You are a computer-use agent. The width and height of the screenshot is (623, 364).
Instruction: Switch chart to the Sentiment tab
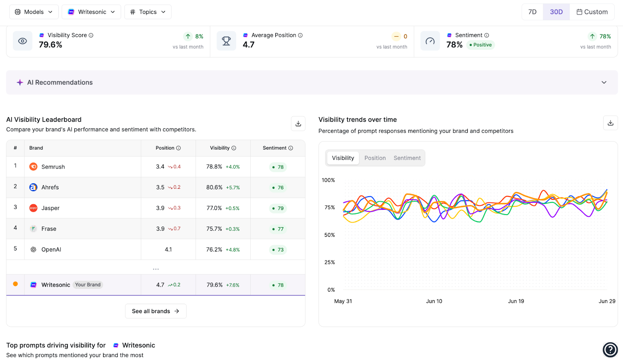point(407,158)
